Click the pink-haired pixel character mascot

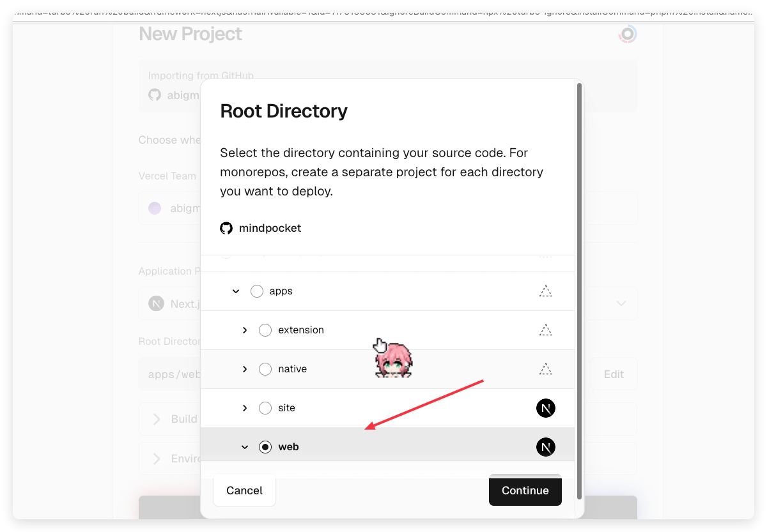click(x=394, y=360)
